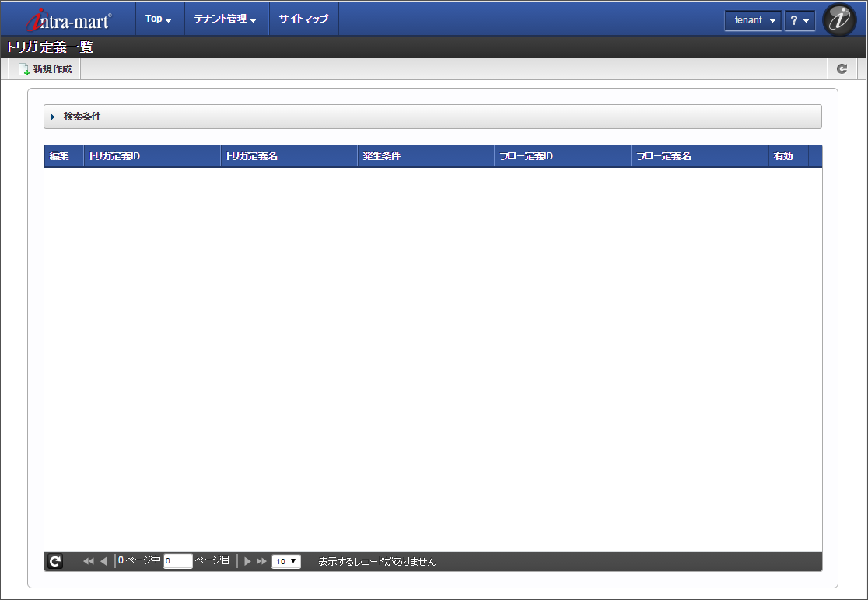868x600 pixels.
Task: Go to the next page arrow
Action: (247, 561)
